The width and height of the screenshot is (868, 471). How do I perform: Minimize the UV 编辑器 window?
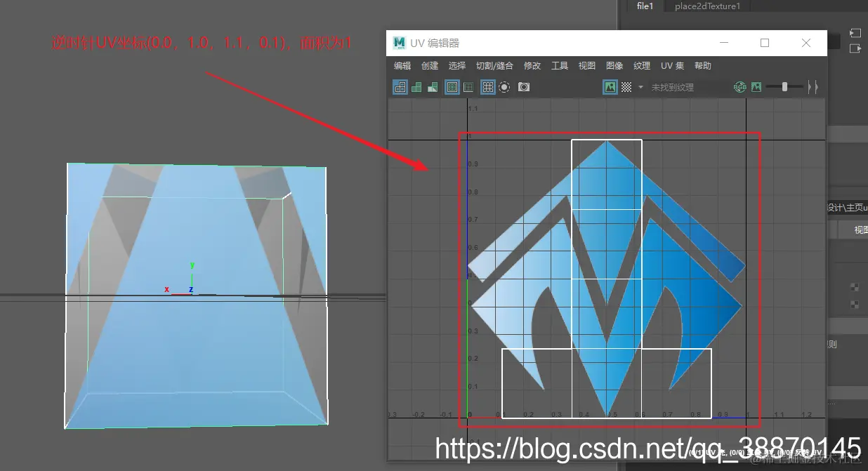[x=723, y=43]
